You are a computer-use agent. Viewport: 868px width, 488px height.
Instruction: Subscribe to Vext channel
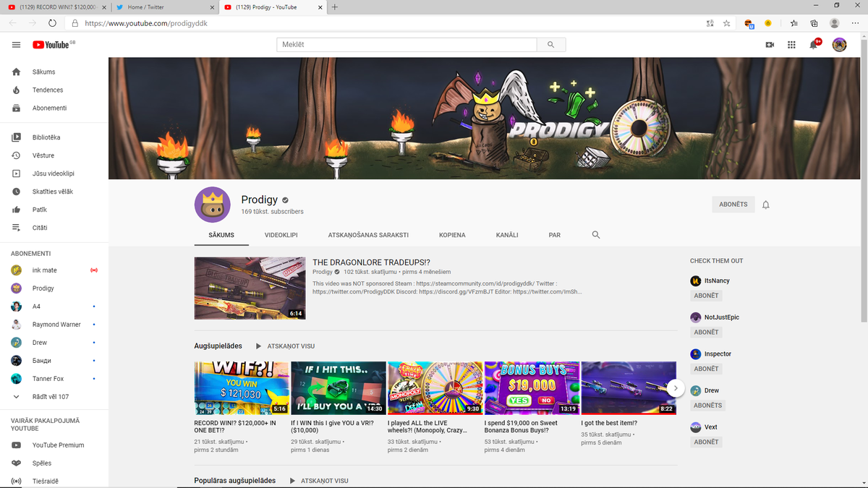[x=706, y=442]
